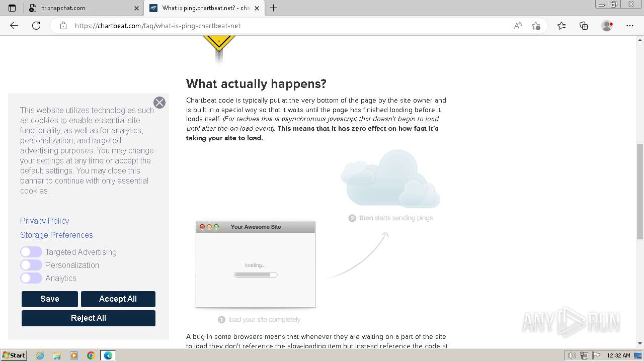644x362 pixels.
Task: Click the volume tray icon
Action: click(572, 355)
